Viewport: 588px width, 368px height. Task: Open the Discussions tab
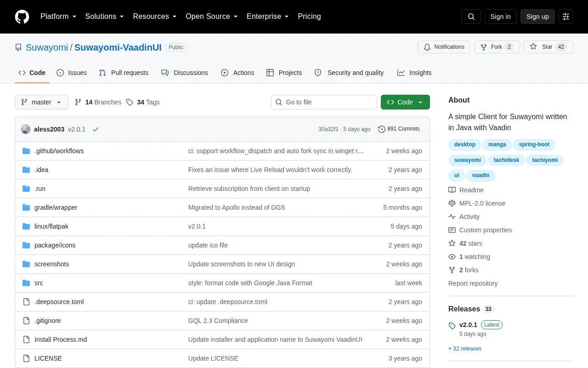185,73
